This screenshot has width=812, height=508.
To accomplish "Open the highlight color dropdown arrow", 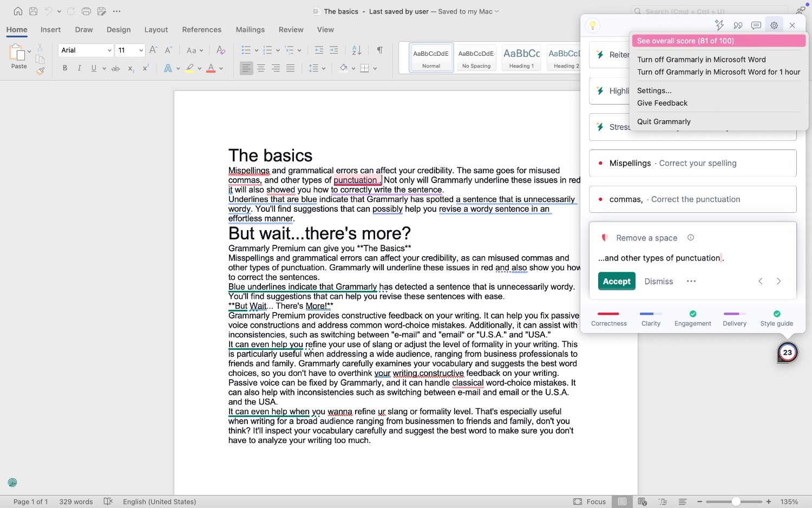I will (x=199, y=68).
